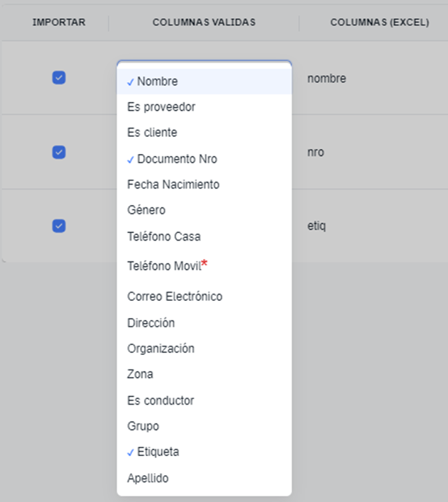Pick the checked Etiqueta option
448x502 pixels.
tap(158, 452)
